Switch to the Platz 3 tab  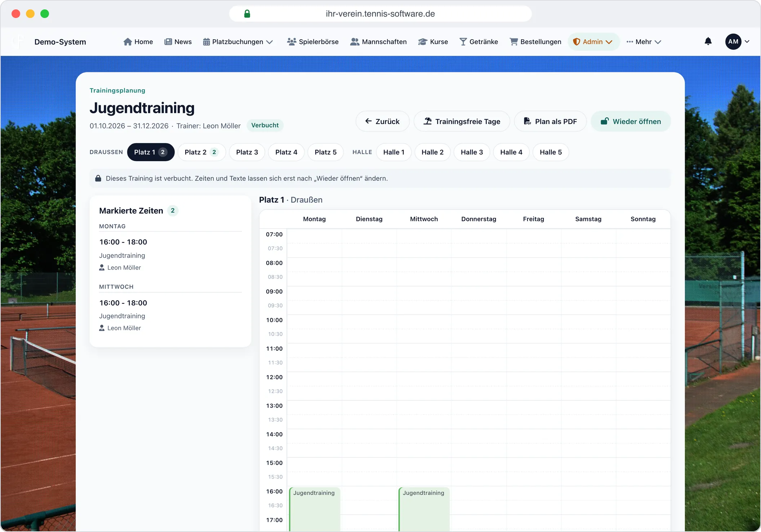[247, 152]
